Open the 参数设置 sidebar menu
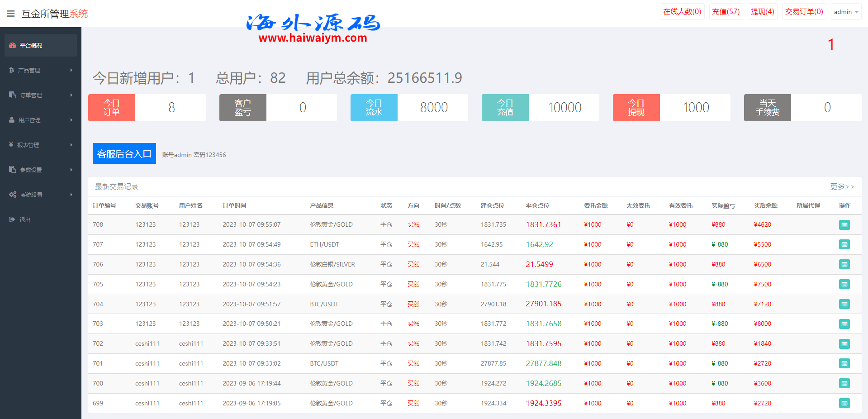Image resolution: width=868 pixels, height=419 pixels. pyautogui.click(x=40, y=170)
